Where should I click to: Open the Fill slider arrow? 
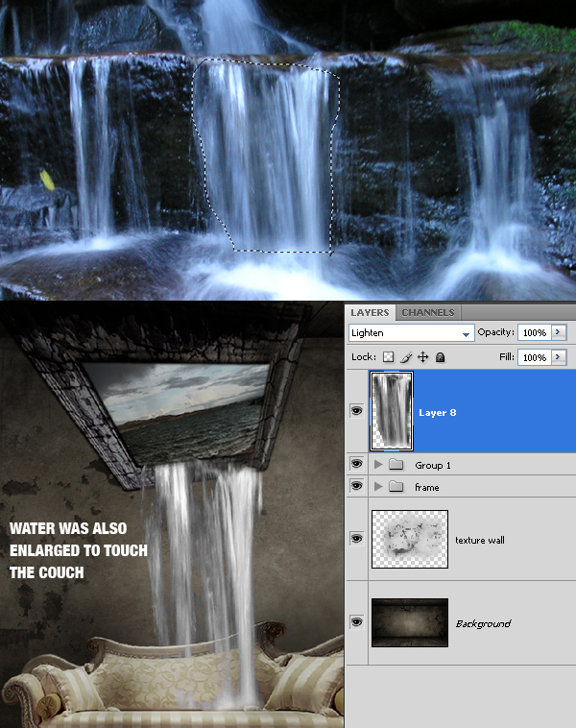[559, 357]
